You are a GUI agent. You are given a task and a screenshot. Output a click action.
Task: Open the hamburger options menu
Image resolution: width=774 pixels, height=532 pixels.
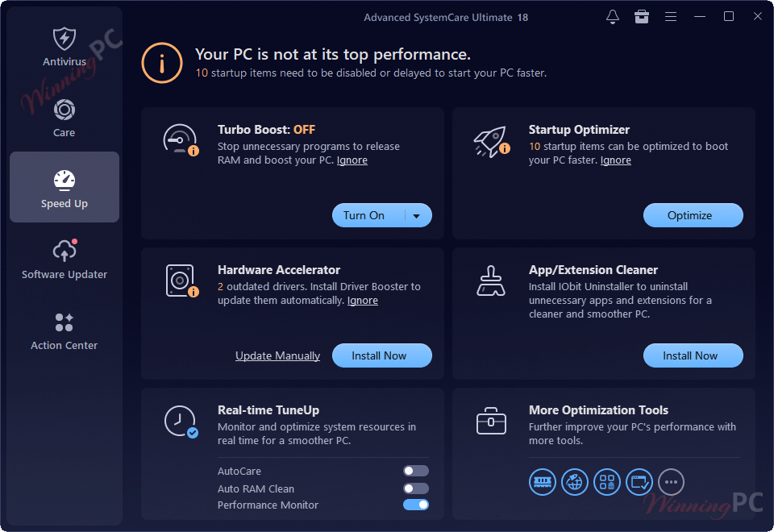670,17
